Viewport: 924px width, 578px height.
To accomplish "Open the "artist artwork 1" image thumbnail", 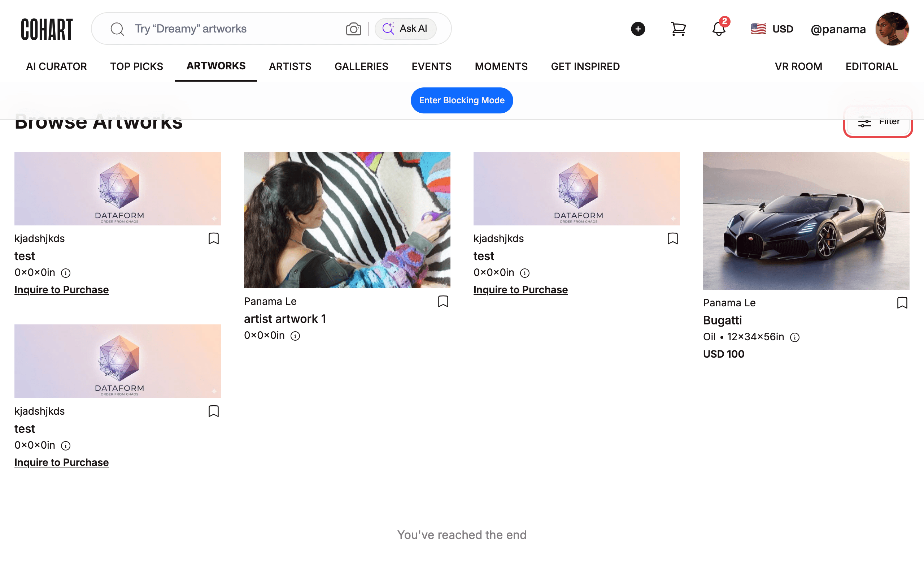I will 347,220.
